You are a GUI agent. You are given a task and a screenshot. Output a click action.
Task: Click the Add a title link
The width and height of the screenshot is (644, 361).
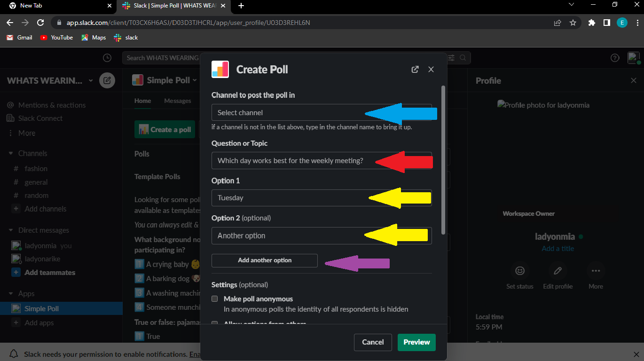558,249
